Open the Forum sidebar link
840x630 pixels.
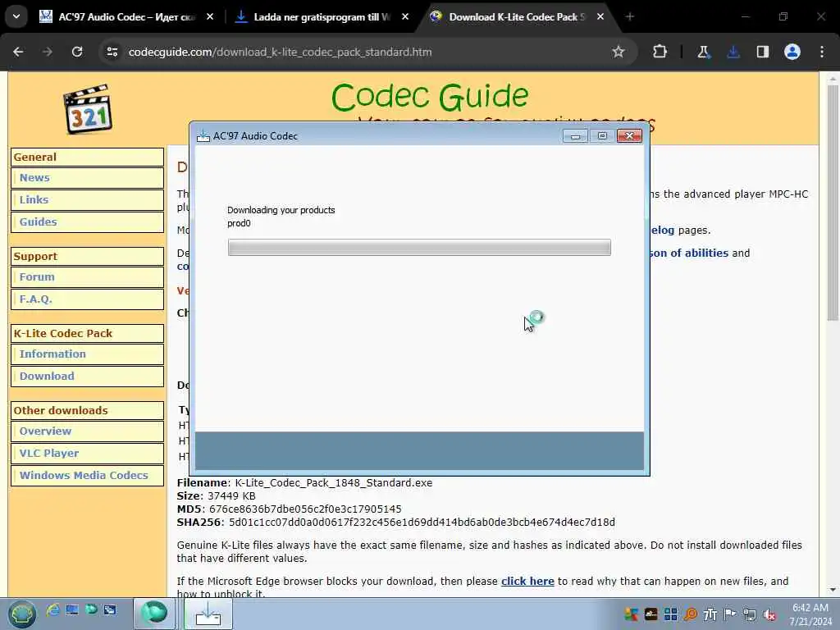tap(87, 277)
